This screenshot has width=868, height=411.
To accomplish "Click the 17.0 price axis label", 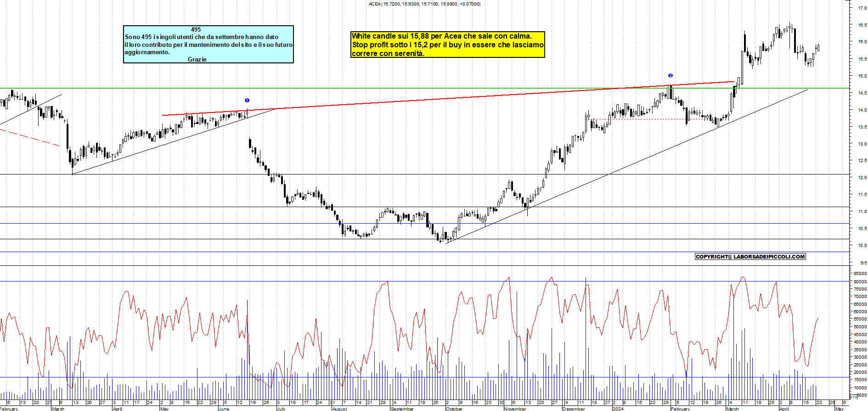I will pyautogui.click(x=862, y=8).
